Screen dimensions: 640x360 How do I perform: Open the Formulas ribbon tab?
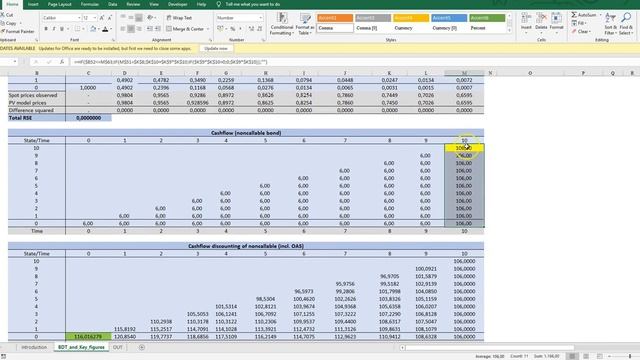tap(90, 4)
